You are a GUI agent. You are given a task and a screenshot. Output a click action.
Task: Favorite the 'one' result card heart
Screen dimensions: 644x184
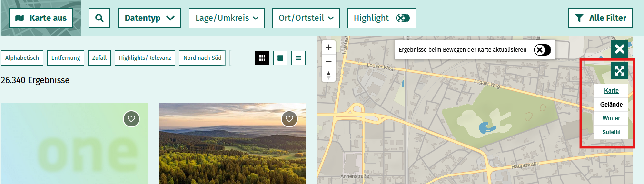131,119
